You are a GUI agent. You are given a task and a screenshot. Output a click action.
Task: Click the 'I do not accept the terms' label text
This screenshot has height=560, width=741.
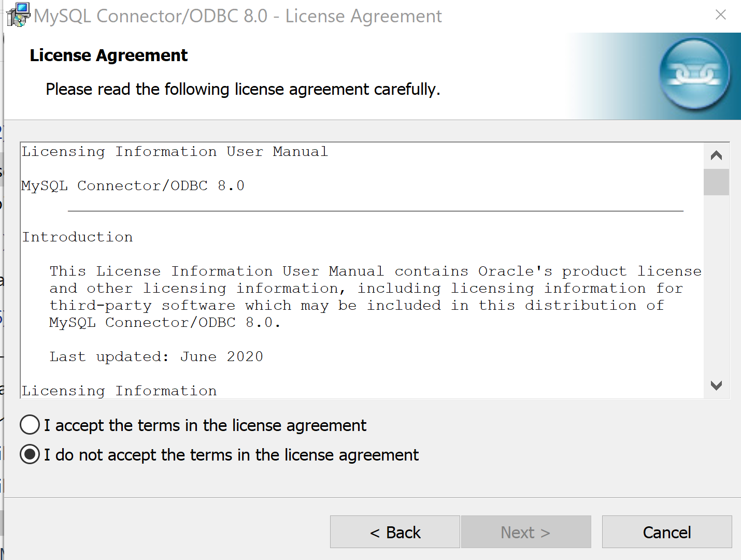coord(231,455)
